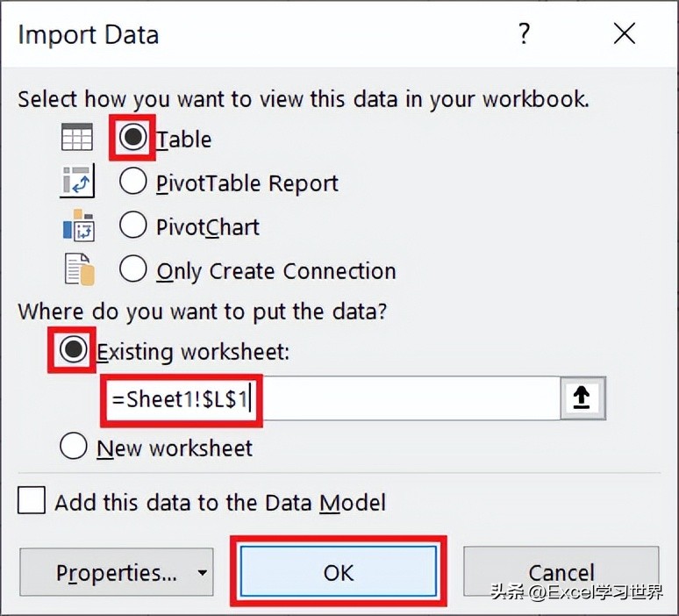Viewport: 679px width, 616px height.
Task: Click the collapse dialog range selector arrow
Action: (x=583, y=398)
